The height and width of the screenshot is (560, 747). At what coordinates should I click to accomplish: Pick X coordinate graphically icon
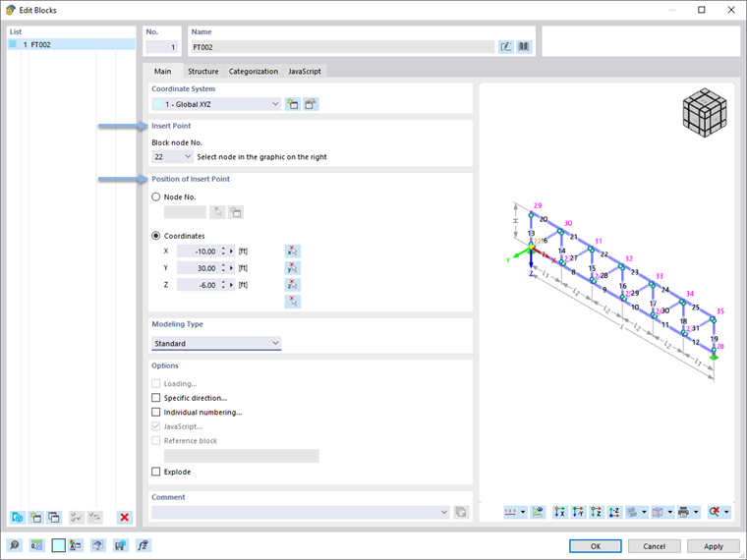pos(293,251)
